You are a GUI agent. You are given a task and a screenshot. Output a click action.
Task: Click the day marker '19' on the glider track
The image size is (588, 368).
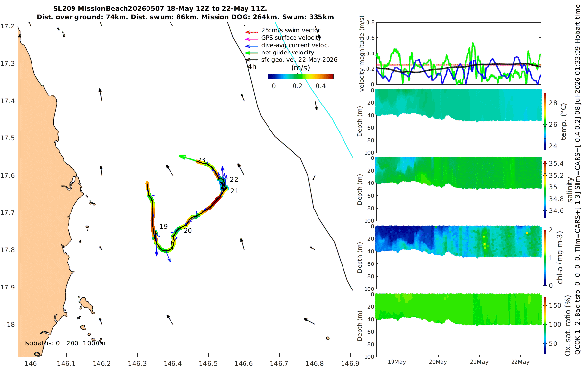point(163,227)
